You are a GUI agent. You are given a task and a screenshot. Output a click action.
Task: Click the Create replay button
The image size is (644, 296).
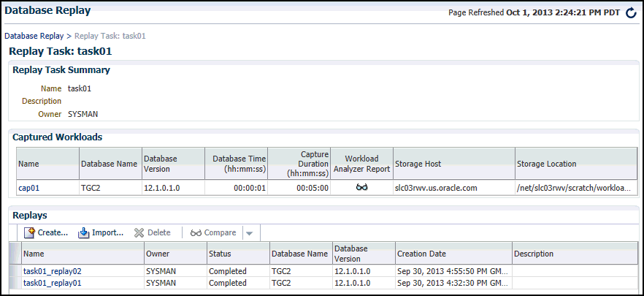pos(46,232)
